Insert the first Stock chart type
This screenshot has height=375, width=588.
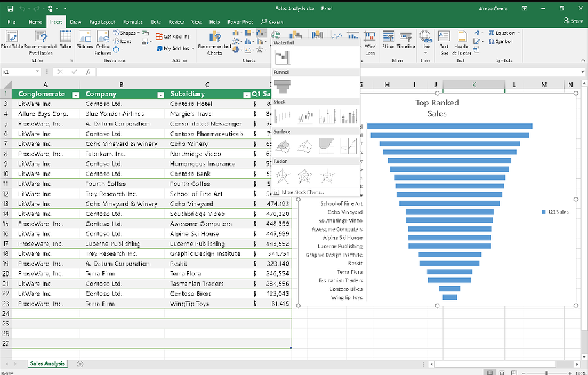283,116
